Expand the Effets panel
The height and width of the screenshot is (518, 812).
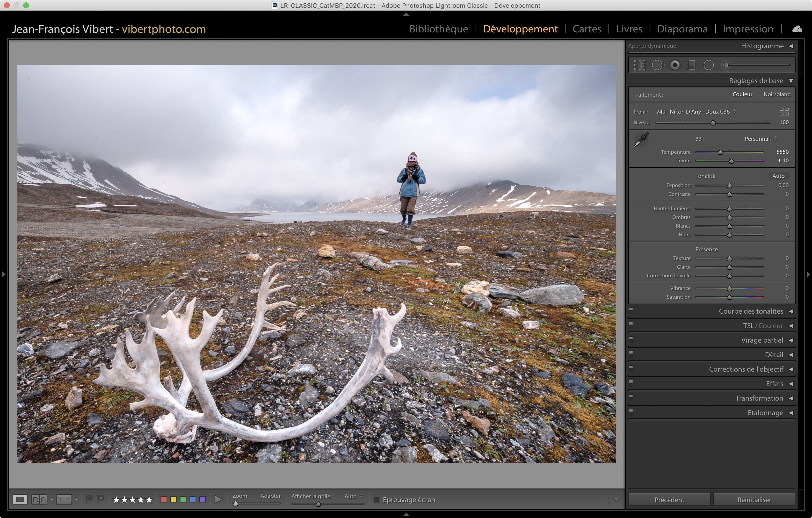tap(774, 383)
